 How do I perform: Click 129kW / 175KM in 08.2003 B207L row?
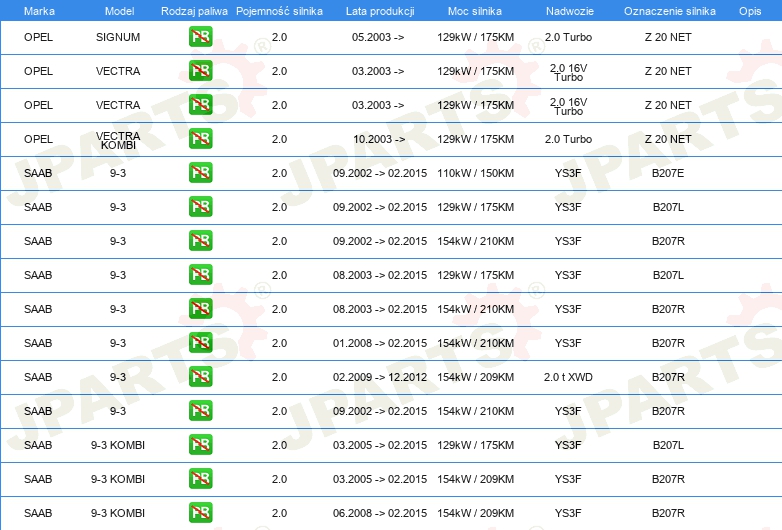475,275
